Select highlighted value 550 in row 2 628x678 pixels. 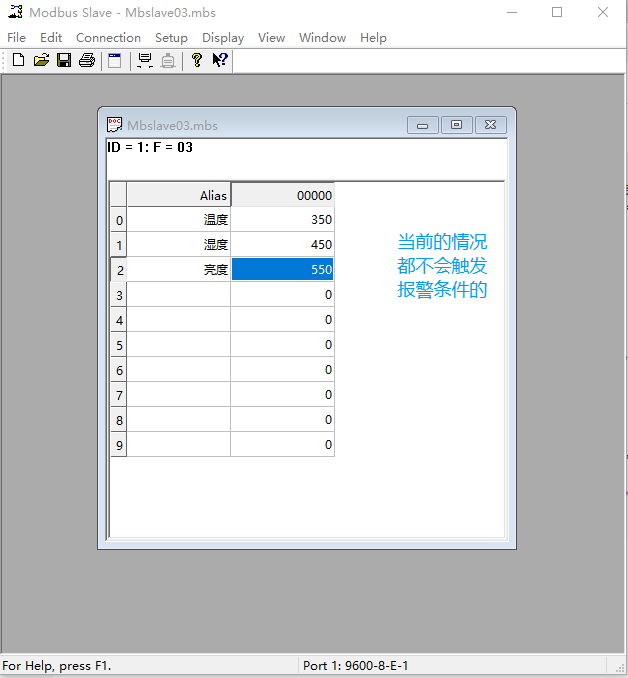coord(283,269)
